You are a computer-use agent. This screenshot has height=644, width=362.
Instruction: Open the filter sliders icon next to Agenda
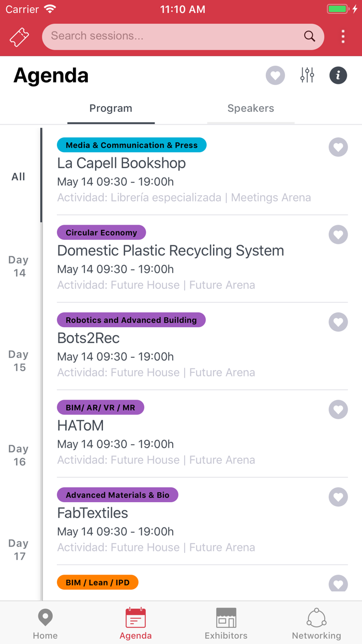click(x=307, y=75)
